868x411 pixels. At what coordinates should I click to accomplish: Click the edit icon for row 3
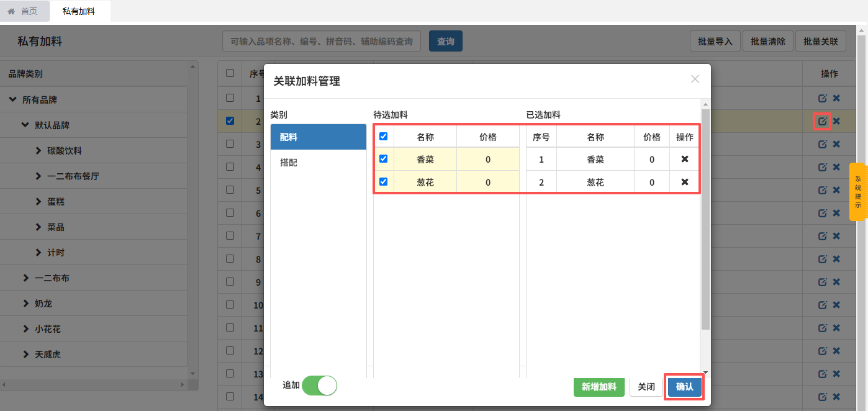823,144
